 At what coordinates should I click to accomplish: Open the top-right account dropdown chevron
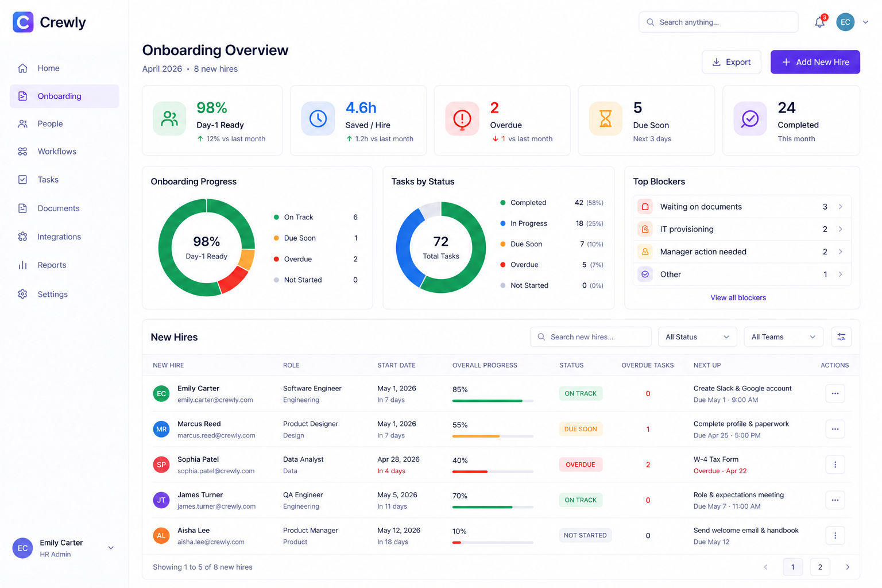(865, 22)
